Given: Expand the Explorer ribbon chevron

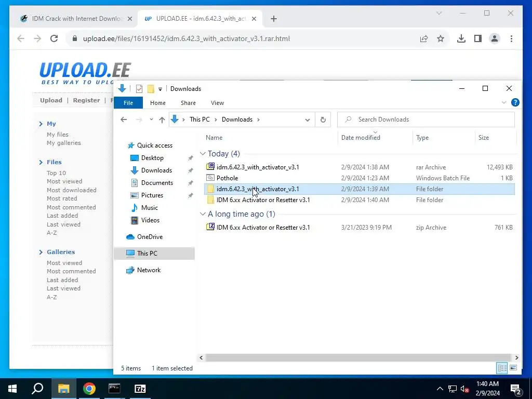Looking at the screenshot, I should pos(504,102).
